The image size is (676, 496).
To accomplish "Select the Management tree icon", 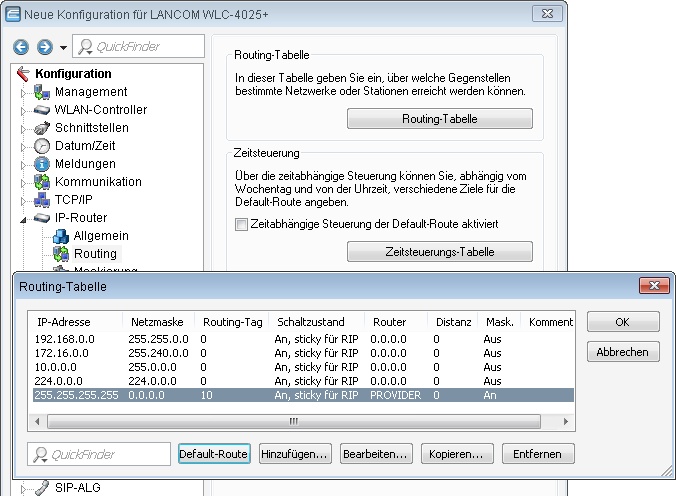I will pos(42,92).
